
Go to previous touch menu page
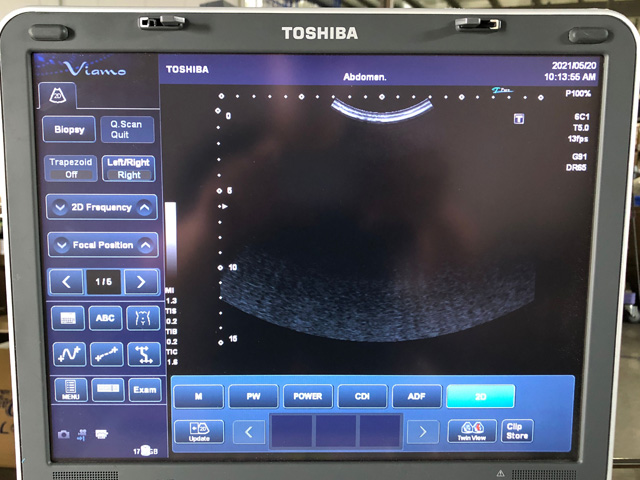point(66,282)
